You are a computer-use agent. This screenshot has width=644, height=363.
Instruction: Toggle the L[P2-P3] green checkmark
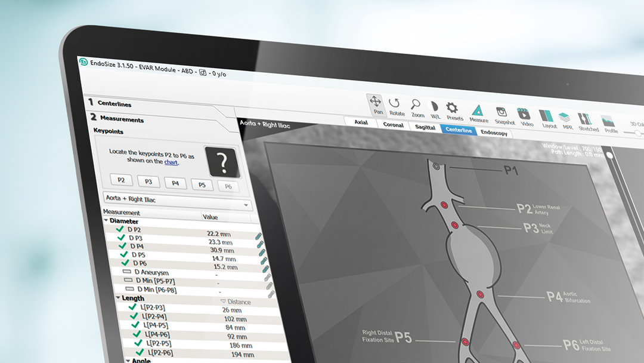132,307
